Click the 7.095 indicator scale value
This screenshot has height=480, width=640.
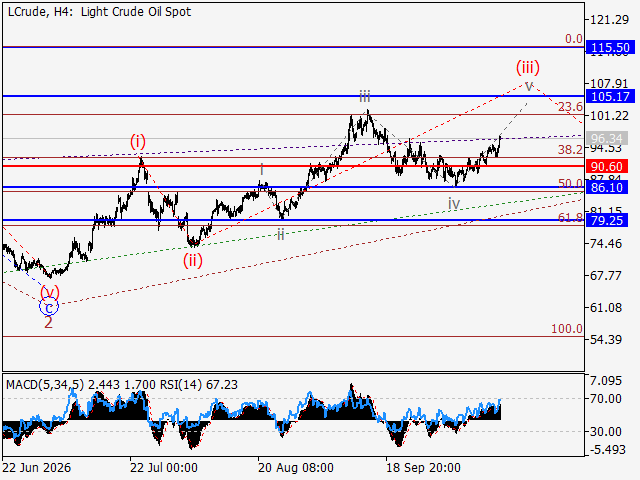pos(606,381)
